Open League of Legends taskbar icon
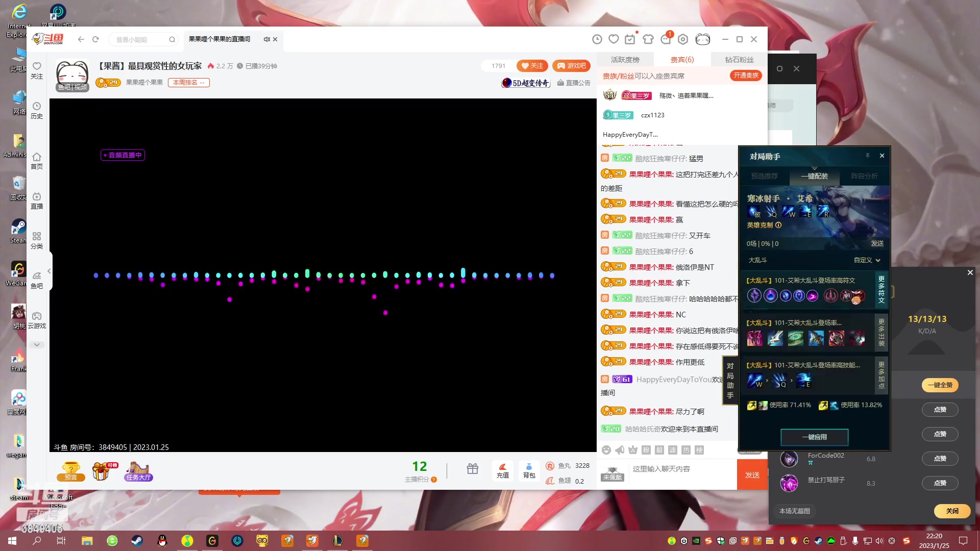Screen dimensions: 980x551 pos(337,541)
